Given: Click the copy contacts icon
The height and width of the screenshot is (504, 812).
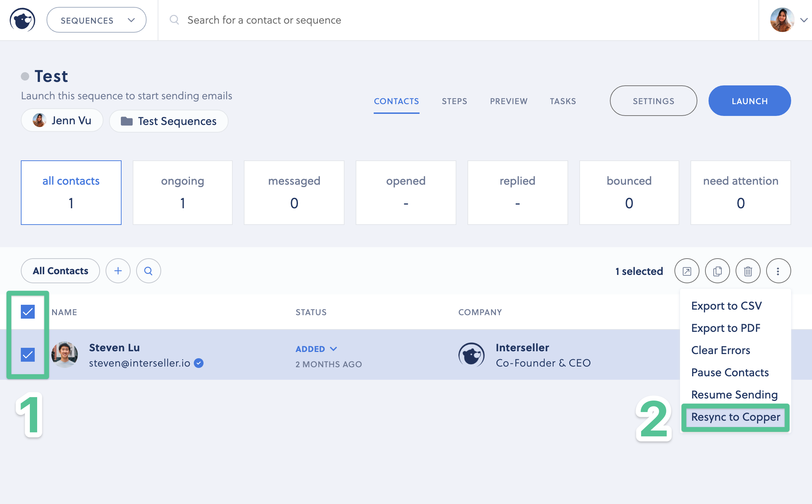Looking at the screenshot, I should pyautogui.click(x=717, y=271).
